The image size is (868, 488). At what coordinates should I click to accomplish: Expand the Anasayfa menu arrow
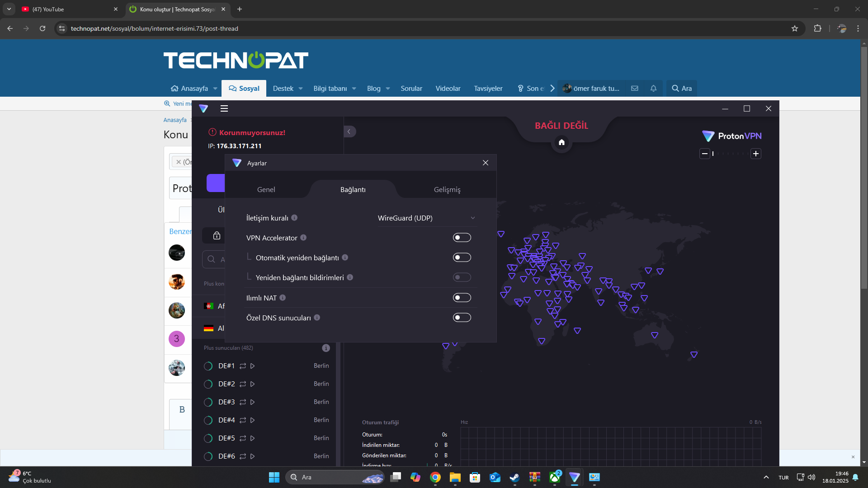(215, 89)
